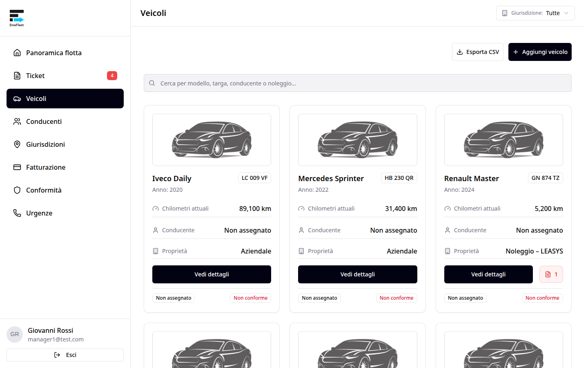Click the building icon in Giurisdizione selector

505,13
